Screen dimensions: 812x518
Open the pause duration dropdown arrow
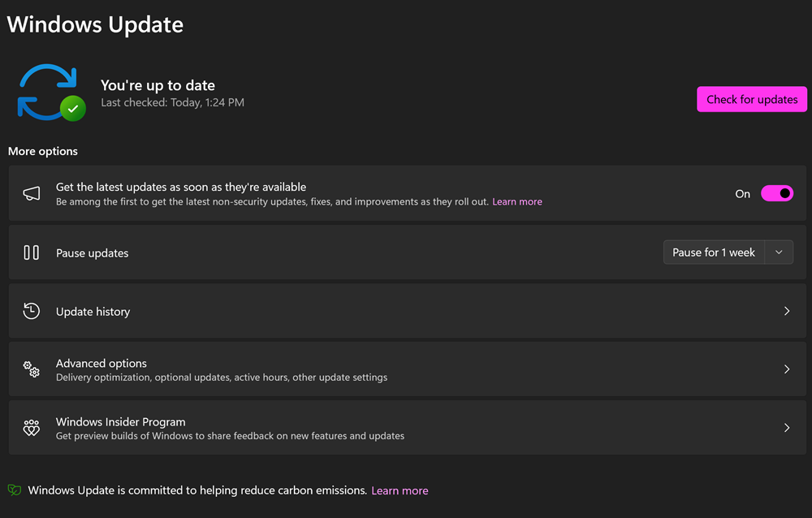(779, 253)
